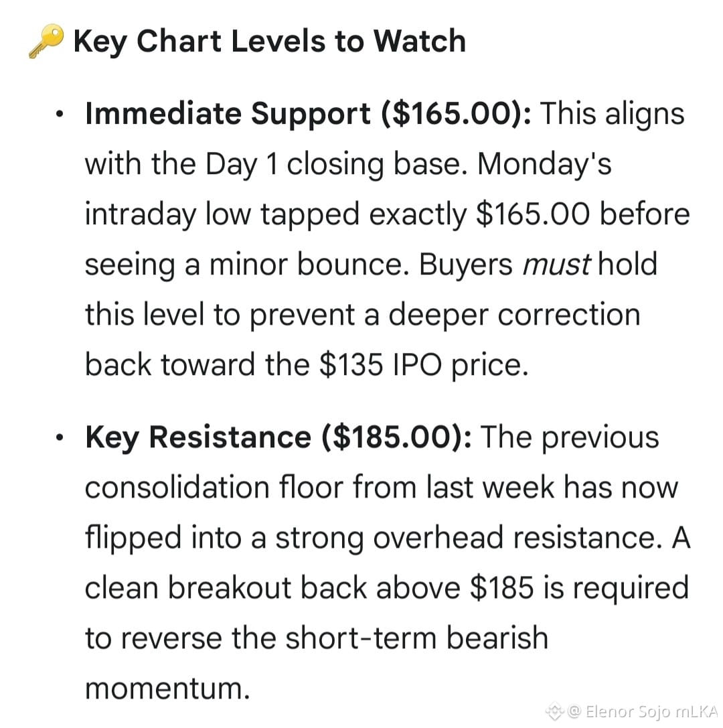Screen dimensions: 723x728
Task: Click the phrase deeper correction
Action: pyautogui.click(x=514, y=315)
